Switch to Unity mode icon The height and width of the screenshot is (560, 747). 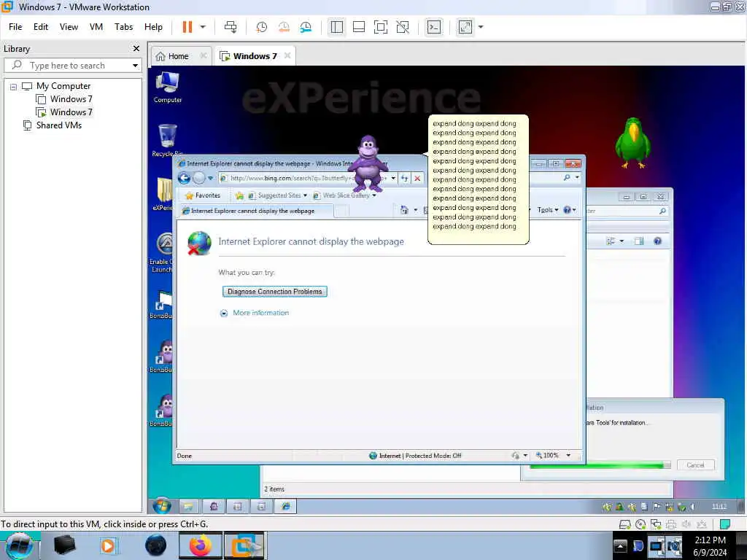[403, 27]
